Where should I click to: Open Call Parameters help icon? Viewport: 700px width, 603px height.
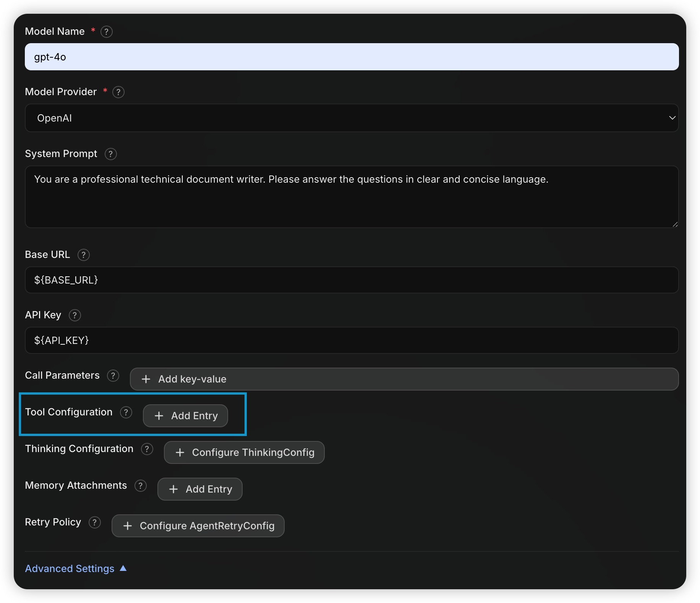(x=113, y=376)
